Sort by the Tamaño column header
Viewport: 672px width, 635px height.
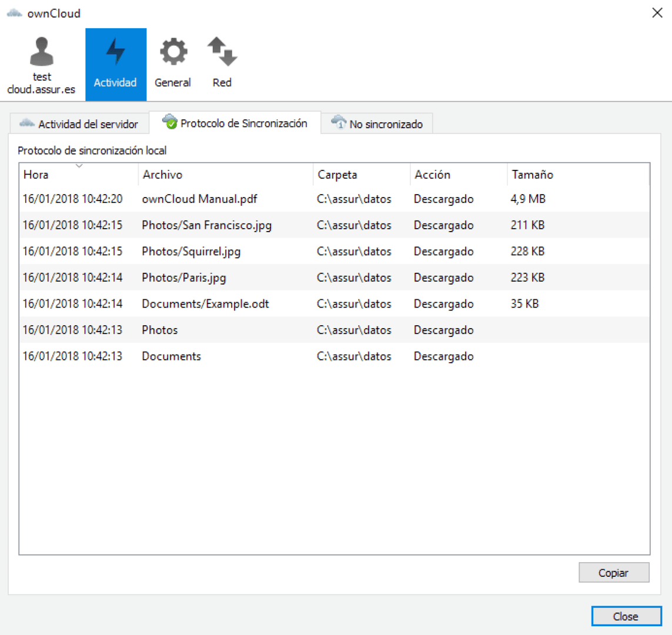coord(532,175)
